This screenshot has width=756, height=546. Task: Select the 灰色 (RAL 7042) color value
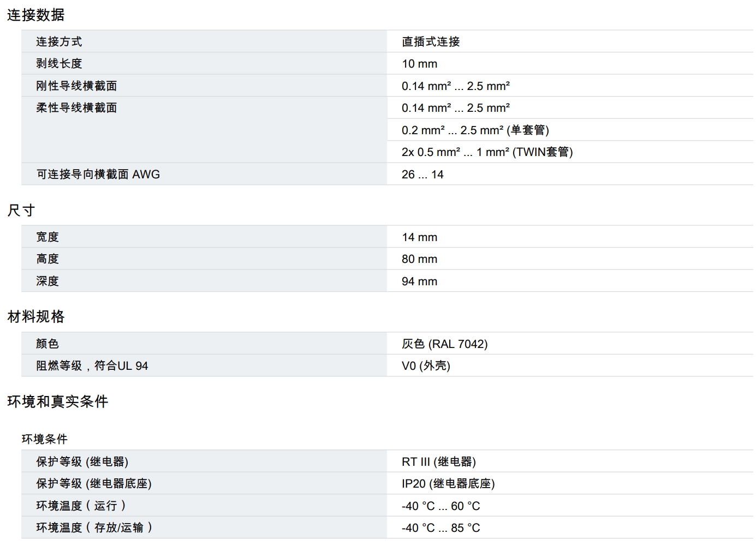(x=444, y=344)
